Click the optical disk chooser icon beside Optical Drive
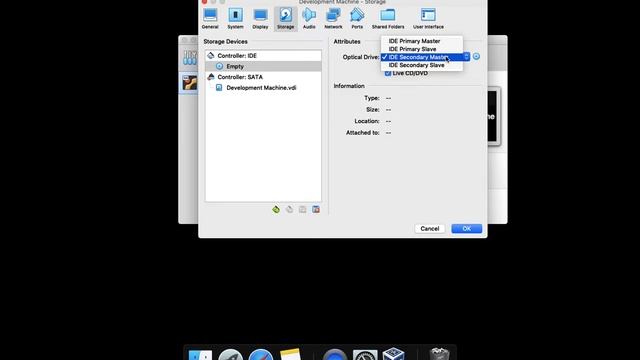 coord(476,57)
